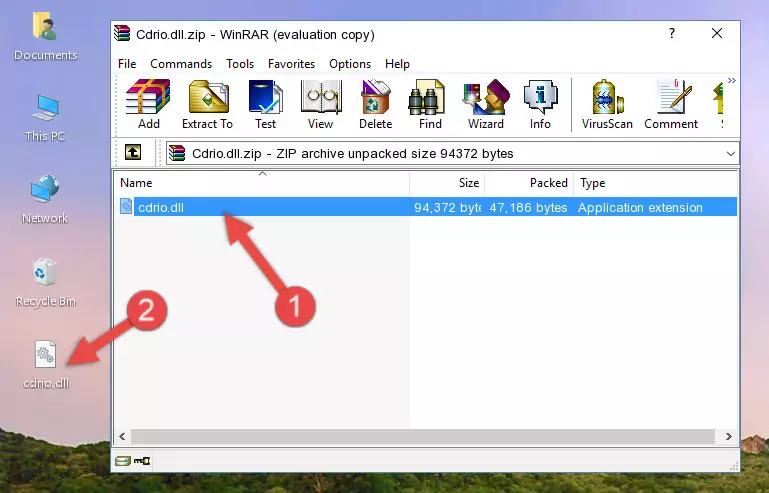Screen dimensions: 769x493
Task: Show more toolbar buttons chevron
Action: coord(731,80)
